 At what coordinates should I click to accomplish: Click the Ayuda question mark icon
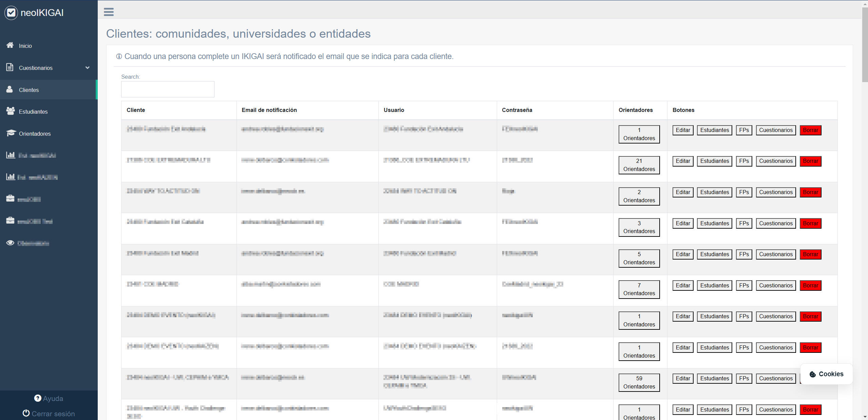click(x=38, y=398)
